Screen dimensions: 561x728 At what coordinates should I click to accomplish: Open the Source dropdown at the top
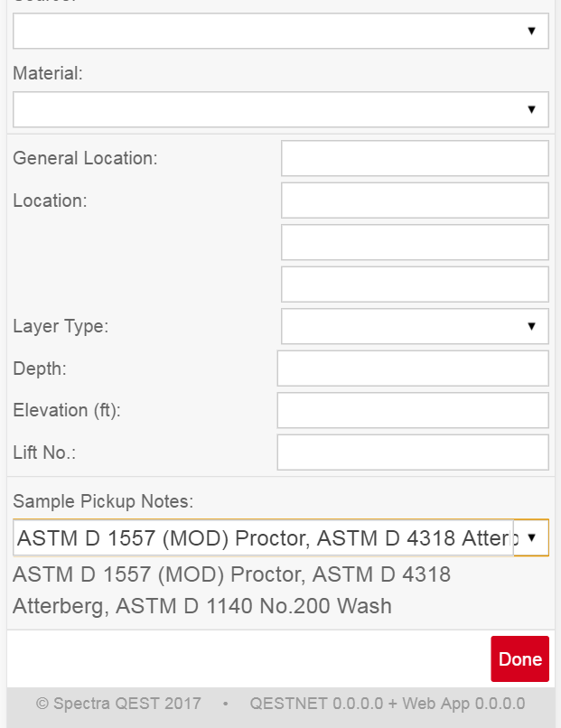tap(280, 31)
